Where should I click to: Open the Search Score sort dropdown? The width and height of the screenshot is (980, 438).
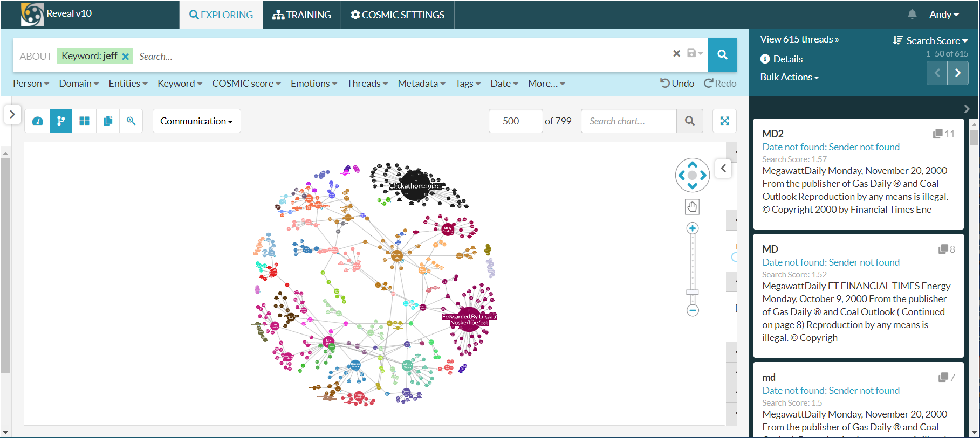click(x=930, y=40)
